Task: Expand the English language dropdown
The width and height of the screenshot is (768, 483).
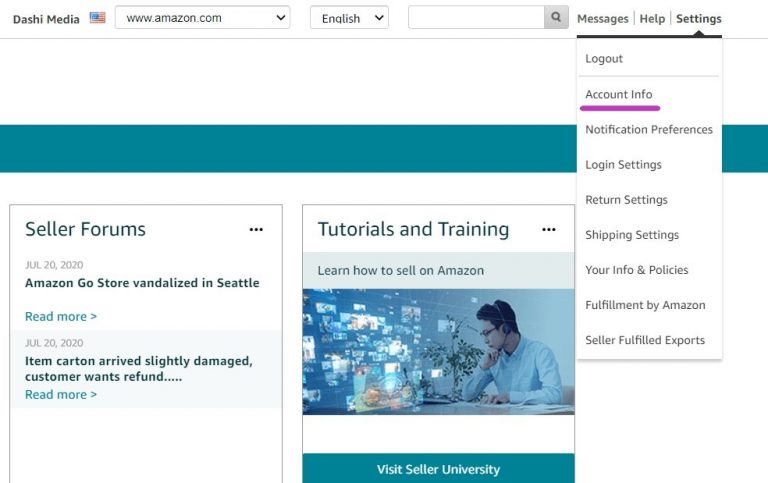Action: pos(349,18)
